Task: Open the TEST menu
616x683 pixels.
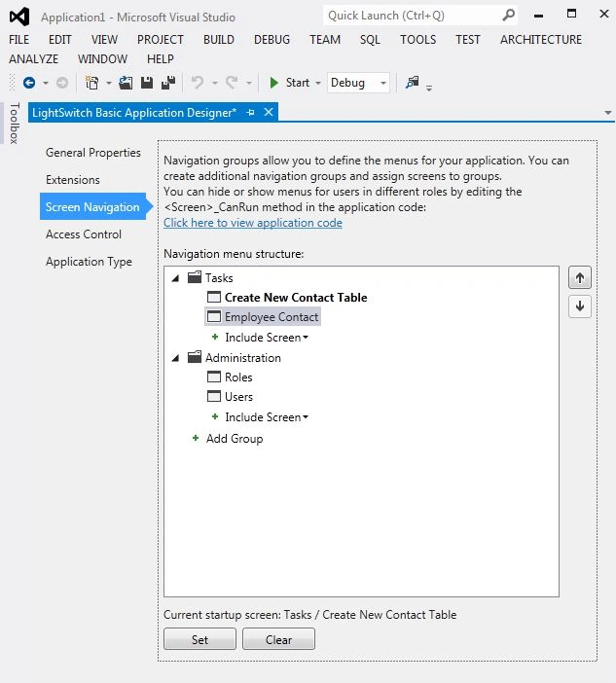Action: [468, 40]
